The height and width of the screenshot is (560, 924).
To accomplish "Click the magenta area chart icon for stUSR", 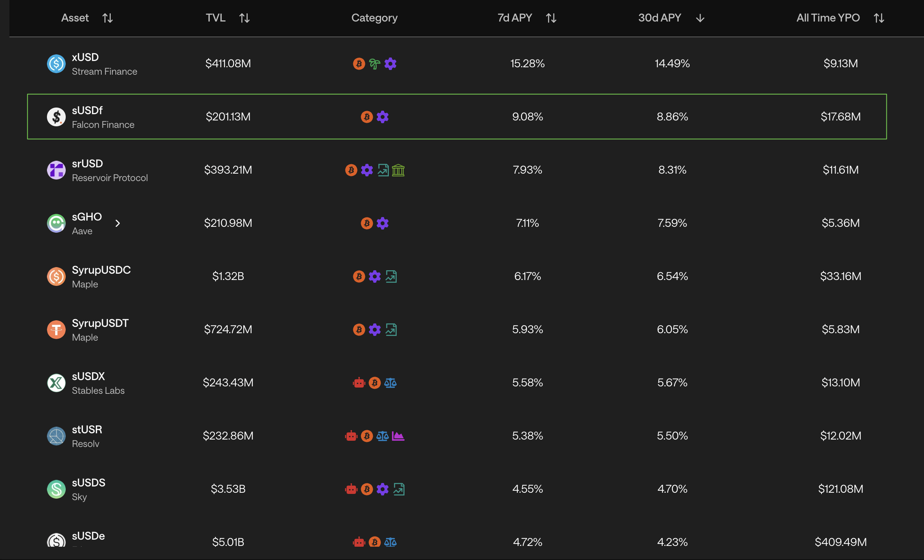I will (x=398, y=436).
